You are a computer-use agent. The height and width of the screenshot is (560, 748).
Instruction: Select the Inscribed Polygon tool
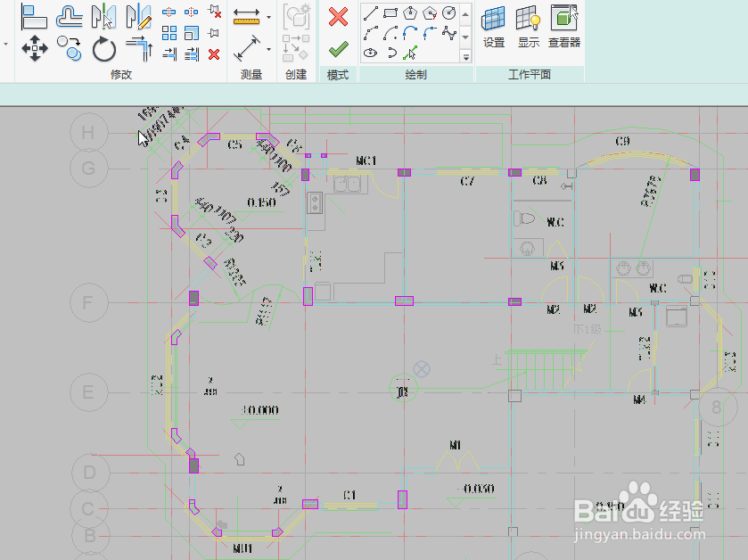click(410, 13)
